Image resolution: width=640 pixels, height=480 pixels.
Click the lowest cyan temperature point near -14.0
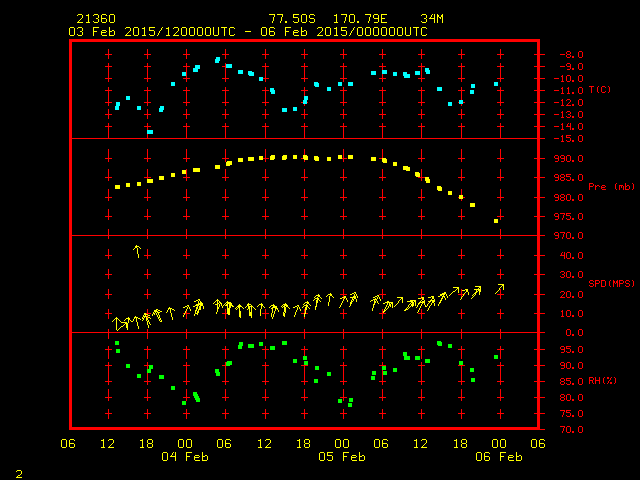pyautogui.click(x=150, y=131)
